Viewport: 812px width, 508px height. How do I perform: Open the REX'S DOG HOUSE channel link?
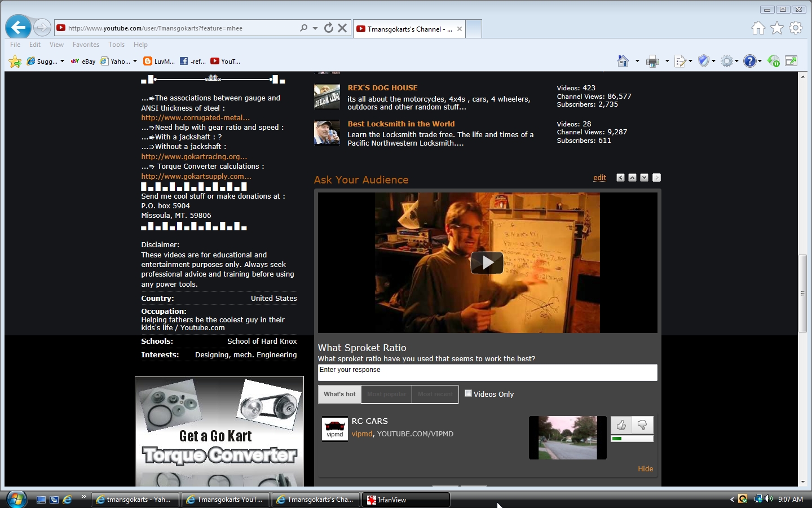click(x=382, y=88)
